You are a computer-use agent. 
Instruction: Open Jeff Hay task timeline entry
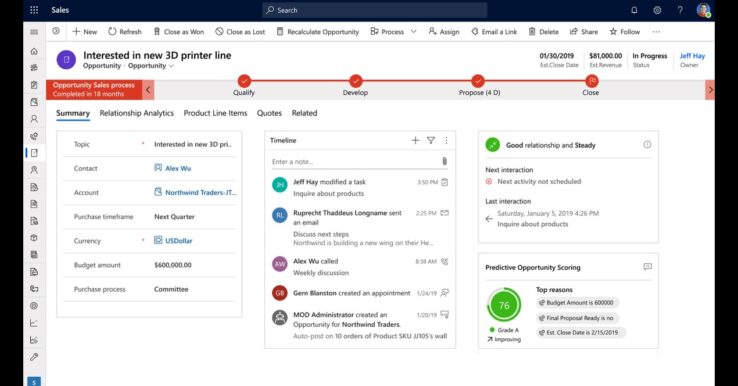point(360,187)
